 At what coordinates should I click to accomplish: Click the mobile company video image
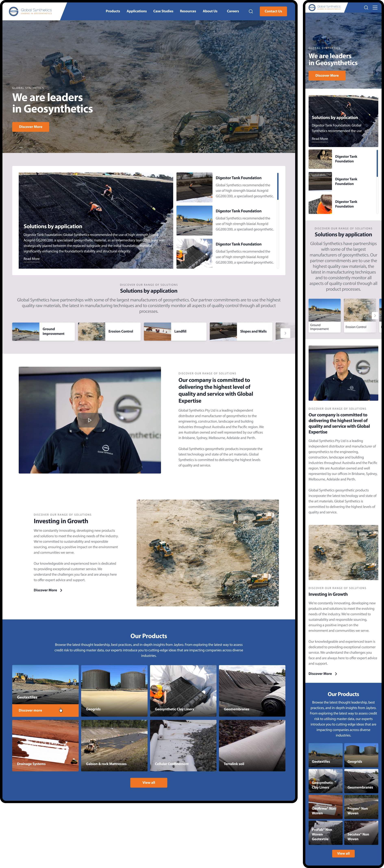343,373
